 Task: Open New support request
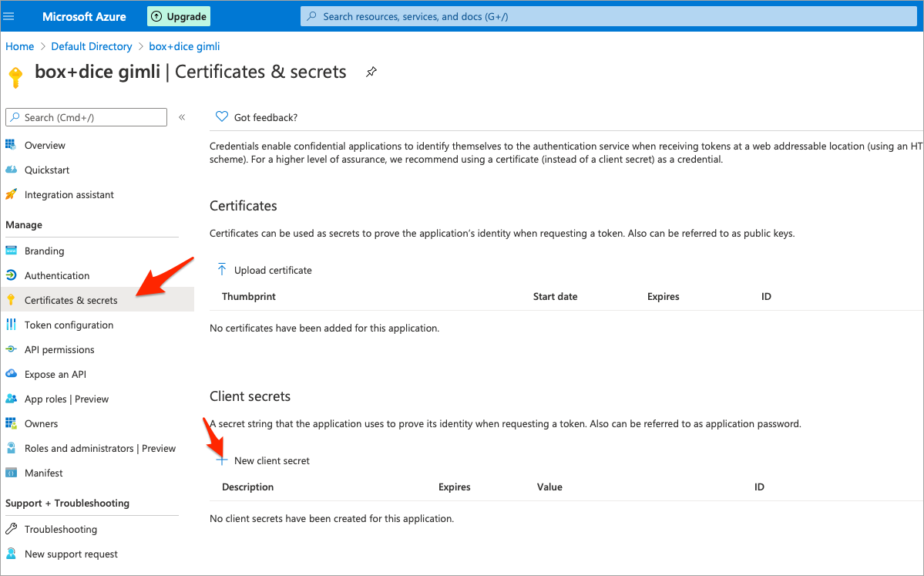click(x=72, y=554)
